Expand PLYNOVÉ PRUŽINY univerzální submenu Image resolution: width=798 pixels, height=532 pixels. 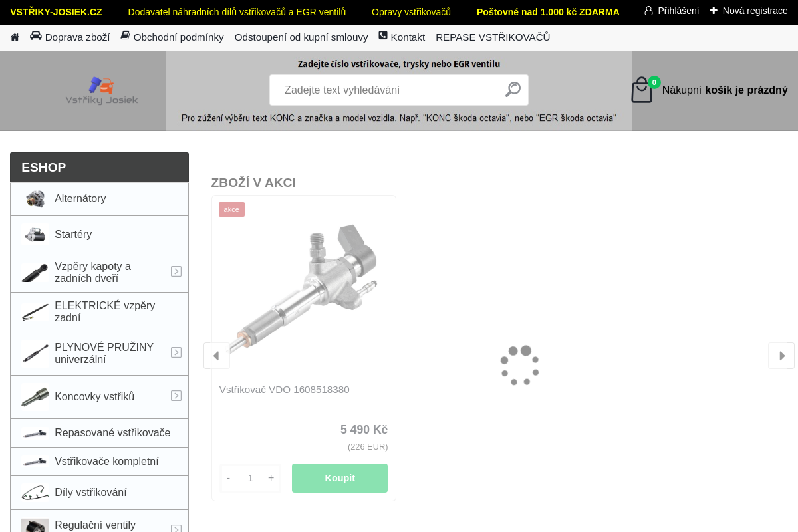[x=176, y=352]
